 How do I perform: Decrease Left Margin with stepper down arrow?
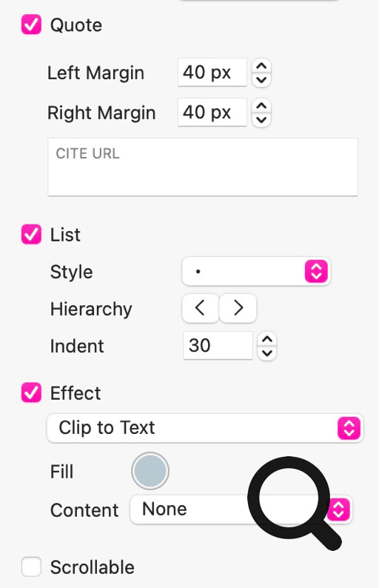(261, 79)
